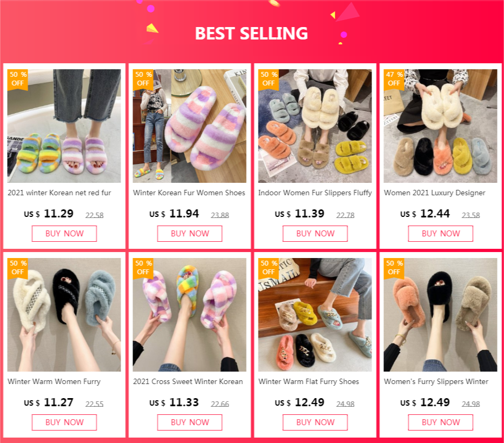Image resolution: width=504 pixels, height=443 pixels.
Task: Click the 'Winter Warm Women Furry' title link
Action: click(x=54, y=381)
